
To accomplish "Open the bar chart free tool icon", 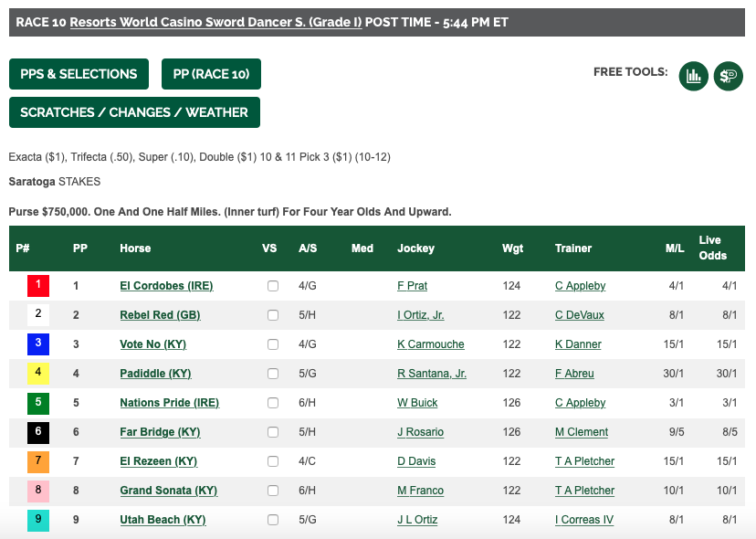I will click(x=693, y=76).
